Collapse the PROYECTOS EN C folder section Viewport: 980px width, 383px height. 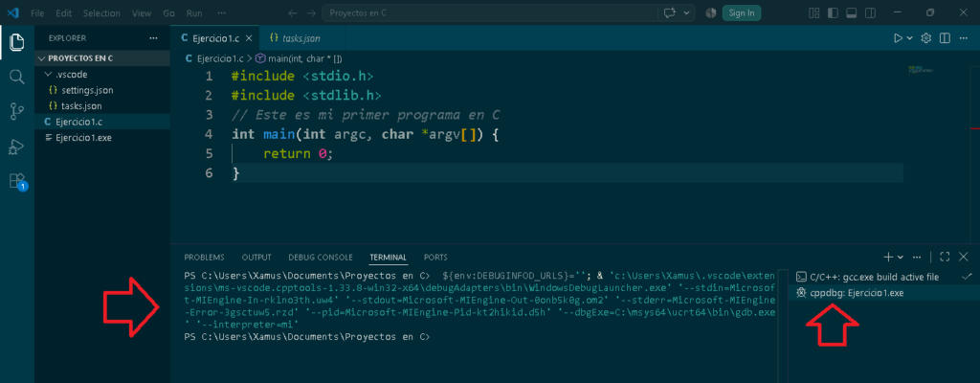coord(102,58)
